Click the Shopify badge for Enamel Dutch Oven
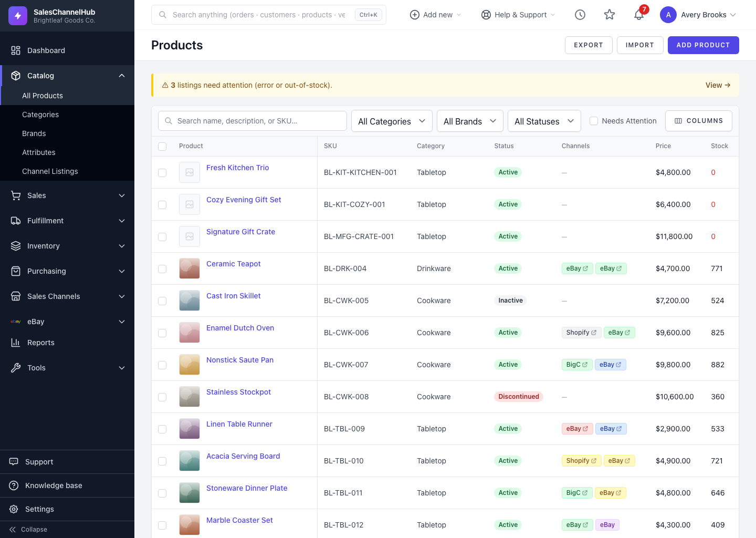The height and width of the screenshot is (538, 756). (x=581, y=333)
